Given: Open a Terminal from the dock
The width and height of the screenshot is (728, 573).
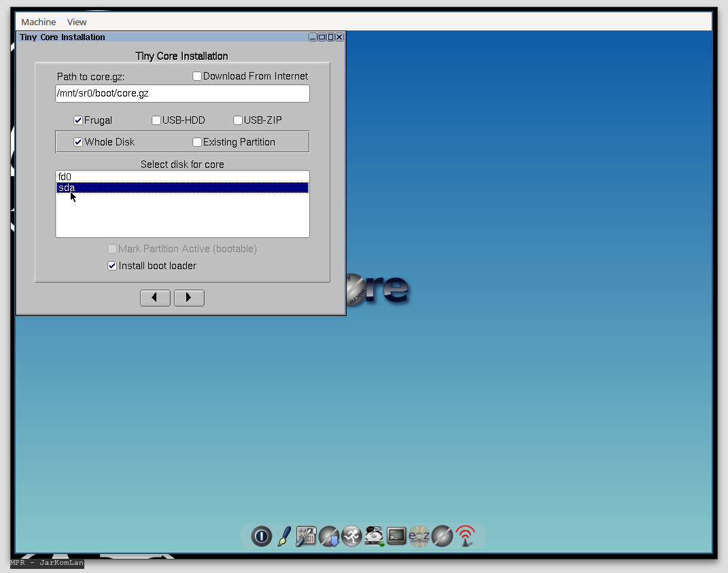Looking at the screenshot, I should click(396, 536).
